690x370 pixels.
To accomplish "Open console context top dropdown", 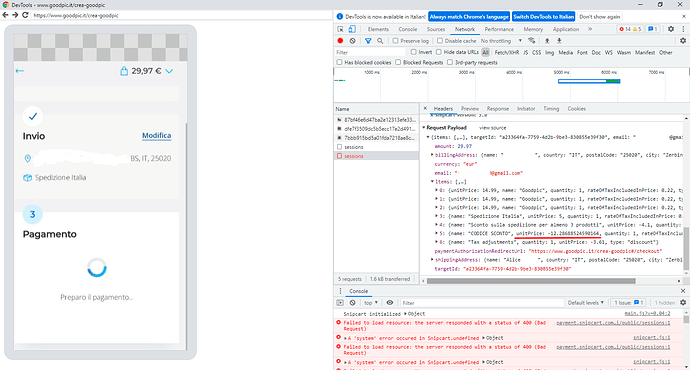I will click(x=371, y=303).
